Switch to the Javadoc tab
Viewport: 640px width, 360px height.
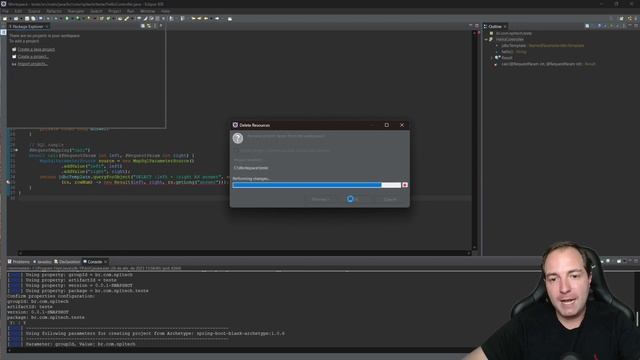tap(42, 262)
